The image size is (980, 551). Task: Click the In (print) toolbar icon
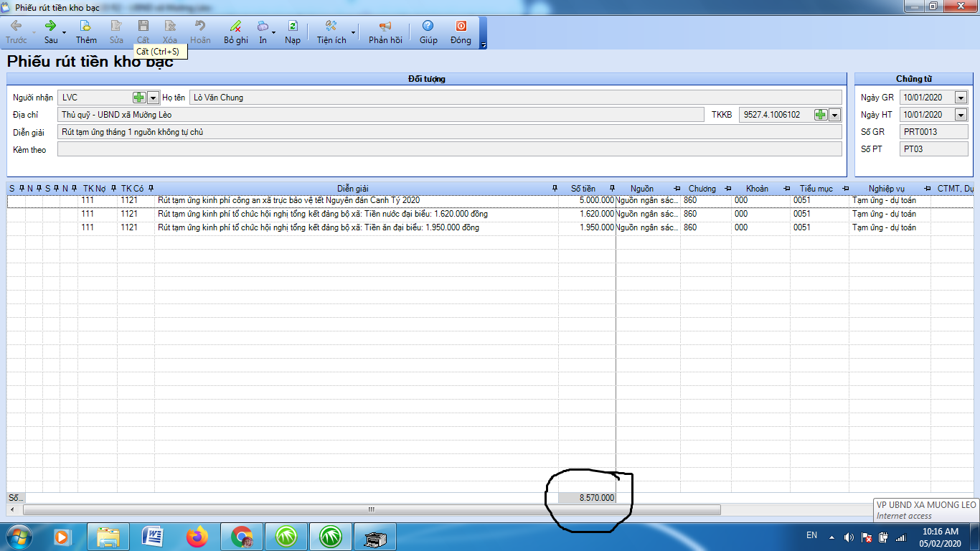(263, 26)
